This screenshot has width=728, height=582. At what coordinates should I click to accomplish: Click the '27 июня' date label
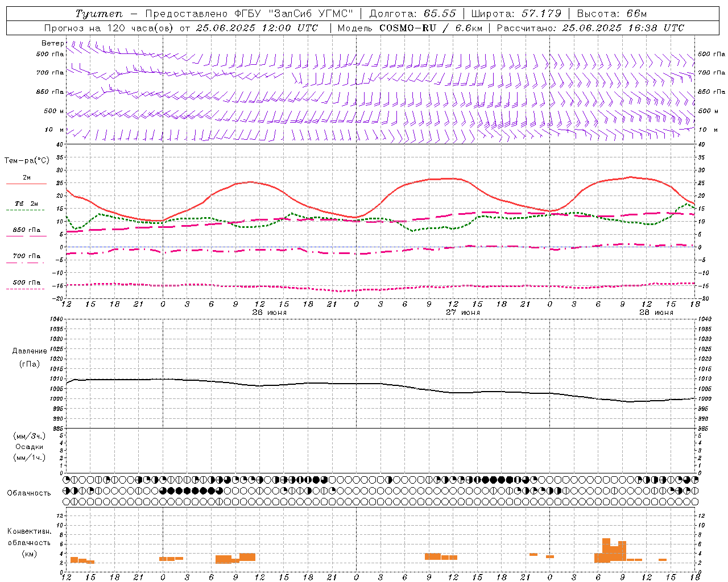(x=462, y=313)
